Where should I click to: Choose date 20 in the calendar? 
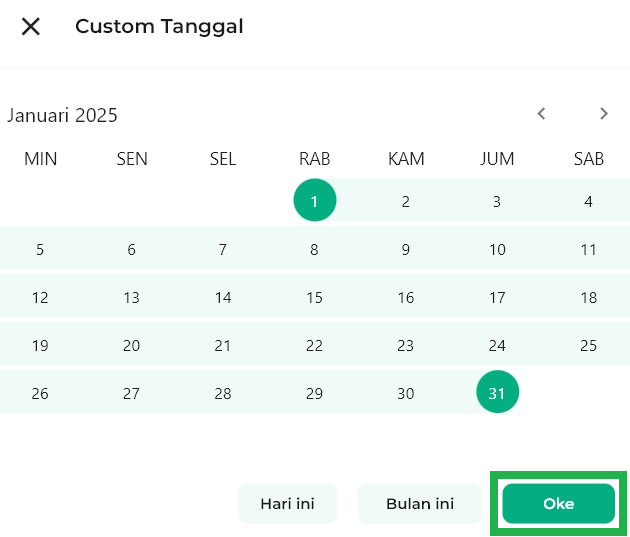[x=132, y=346]
